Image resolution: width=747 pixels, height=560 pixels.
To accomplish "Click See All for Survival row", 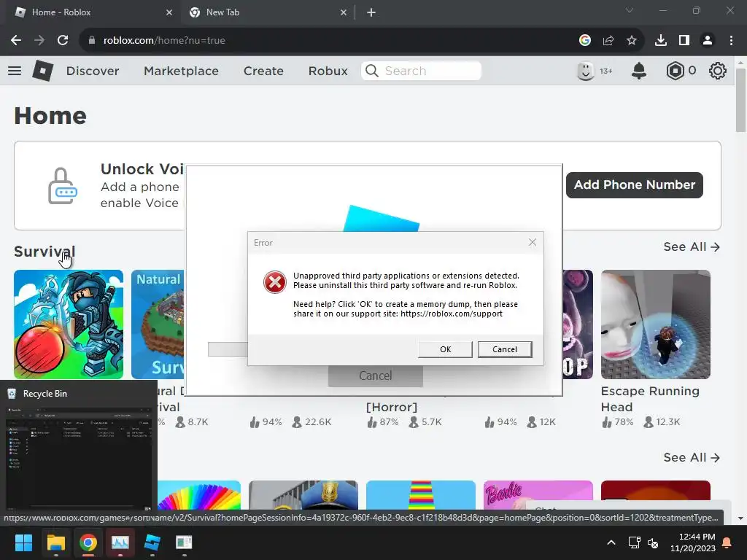I will click(692, 246).
